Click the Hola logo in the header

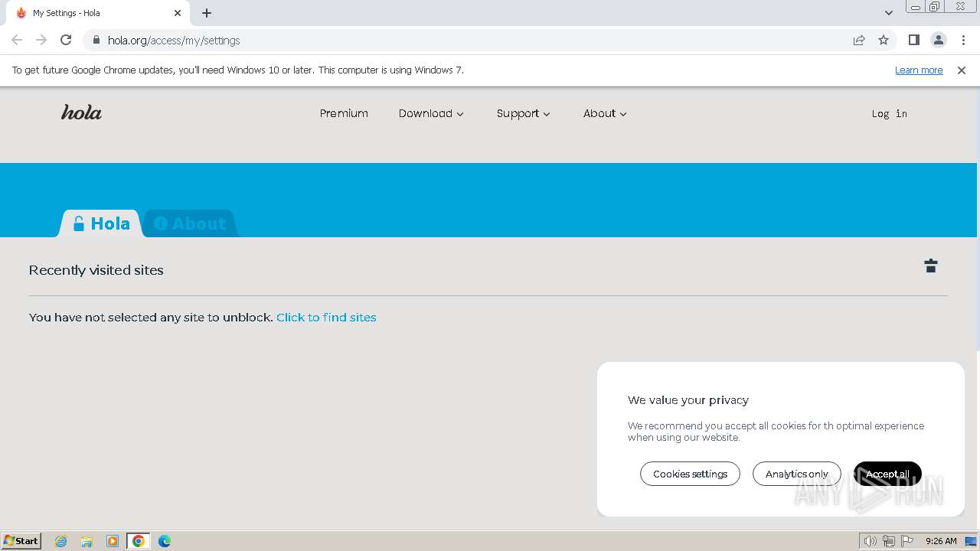click(81, 112)
